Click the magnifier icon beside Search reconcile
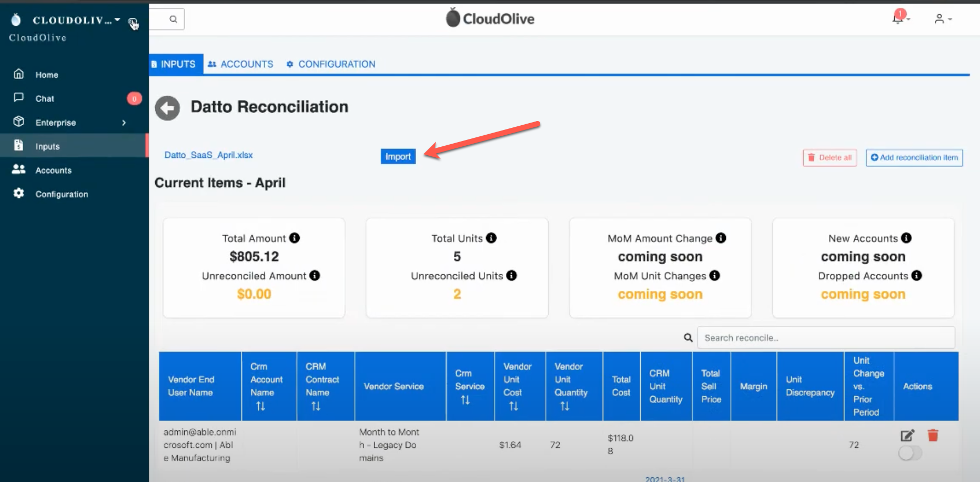The height and width of the screenshot is (482, 980). 688,337
